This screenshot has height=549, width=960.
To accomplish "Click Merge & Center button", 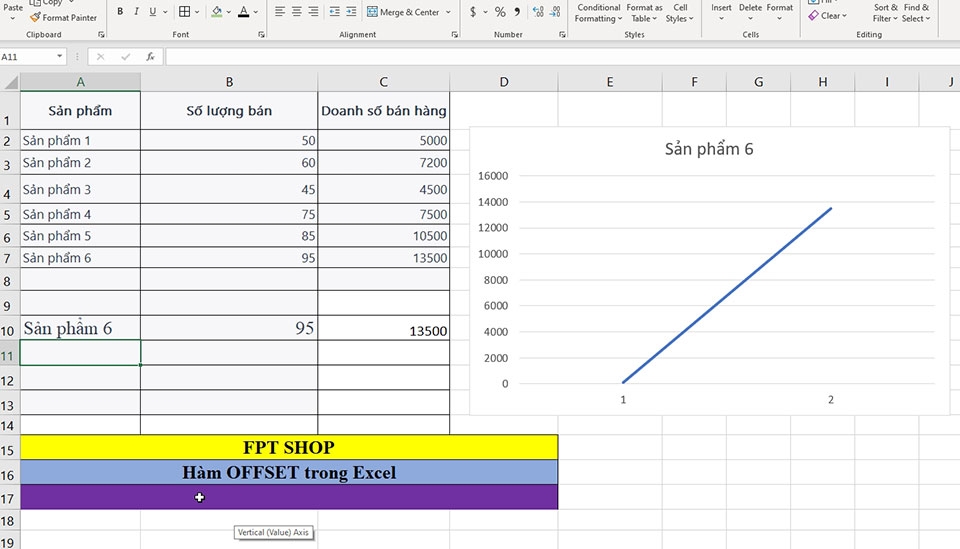I will (x=403, y=12).
